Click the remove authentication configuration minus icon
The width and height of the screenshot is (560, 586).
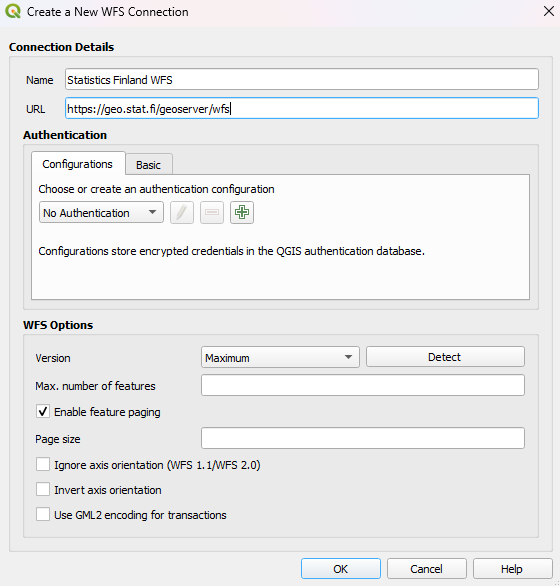coord(212,213)
